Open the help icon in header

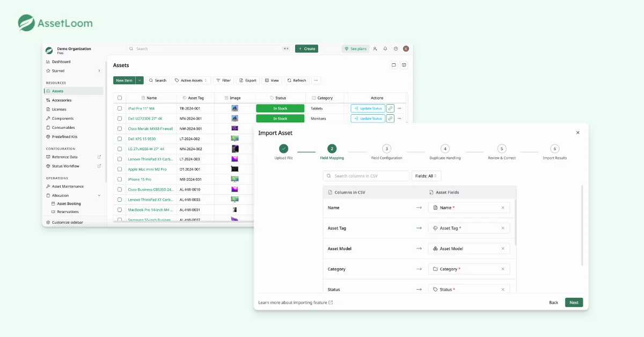[396, 49]
